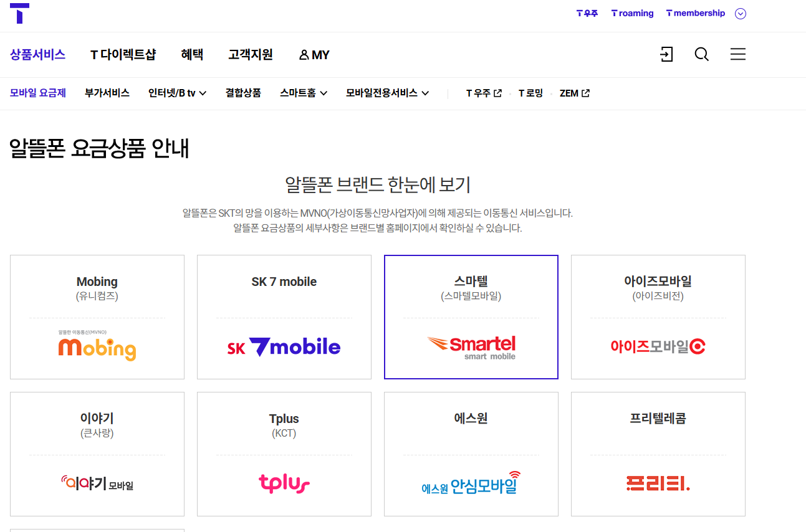Click the (유니컴즈) subtitle text
This screenshot has height=532, width=806.
97,297
